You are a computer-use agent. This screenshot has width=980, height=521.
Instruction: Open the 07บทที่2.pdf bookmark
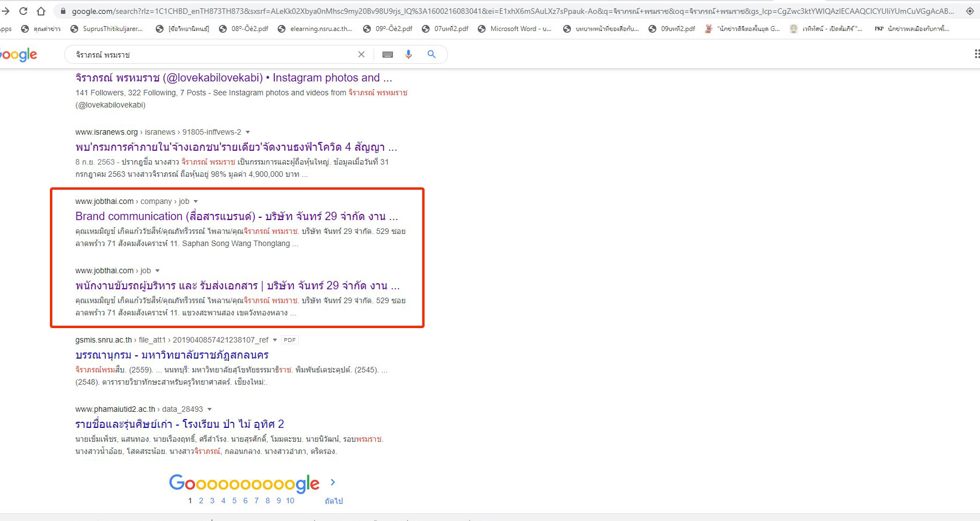click(x=445, y=29)
